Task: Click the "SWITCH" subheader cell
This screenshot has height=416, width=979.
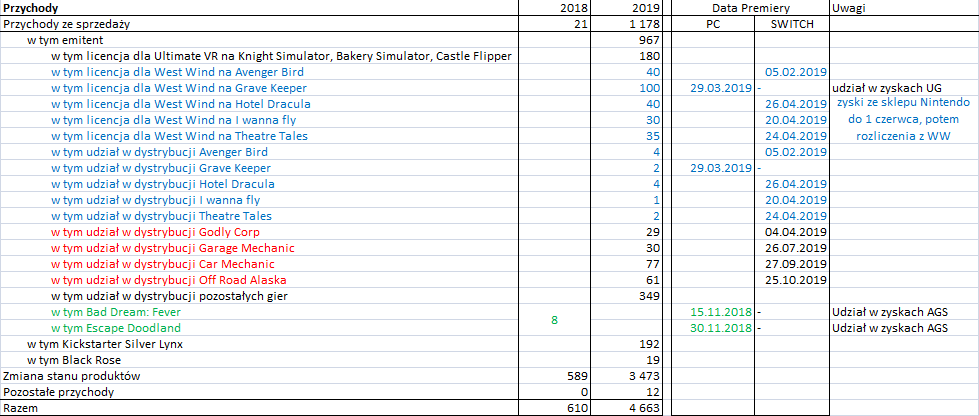Action: tap(792, 24)
